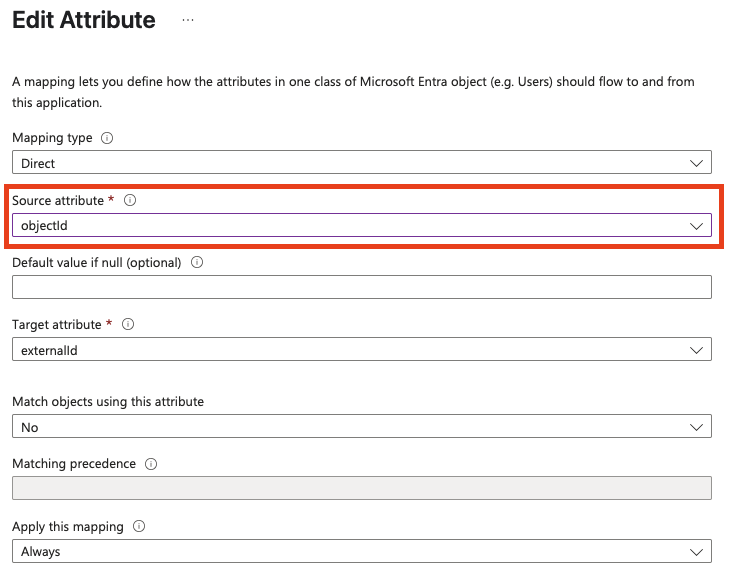Click the Apply this mapping info icon

pyautogui.click(x=139, y=526)
